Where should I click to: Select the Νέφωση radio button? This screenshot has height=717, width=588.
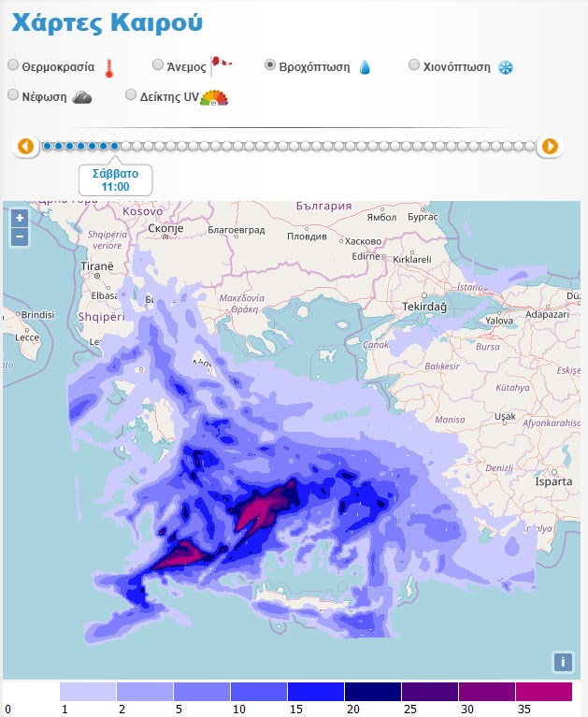13,95
